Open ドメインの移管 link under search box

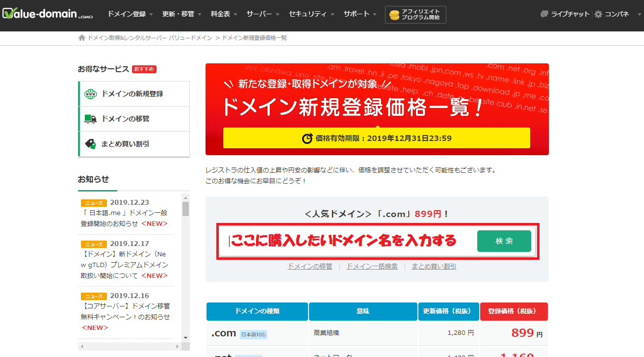coord(310,266)
